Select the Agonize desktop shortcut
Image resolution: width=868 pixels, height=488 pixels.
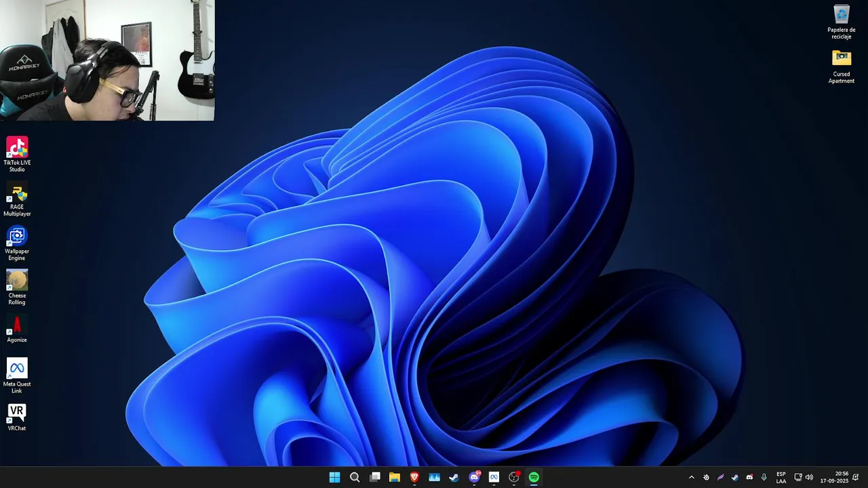click(x=17, y=329)
